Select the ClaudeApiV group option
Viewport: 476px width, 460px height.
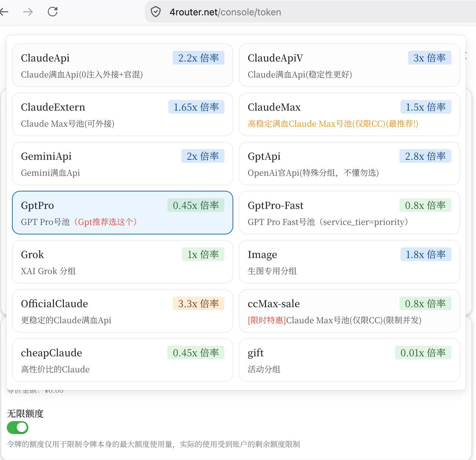tap(349, 65)
